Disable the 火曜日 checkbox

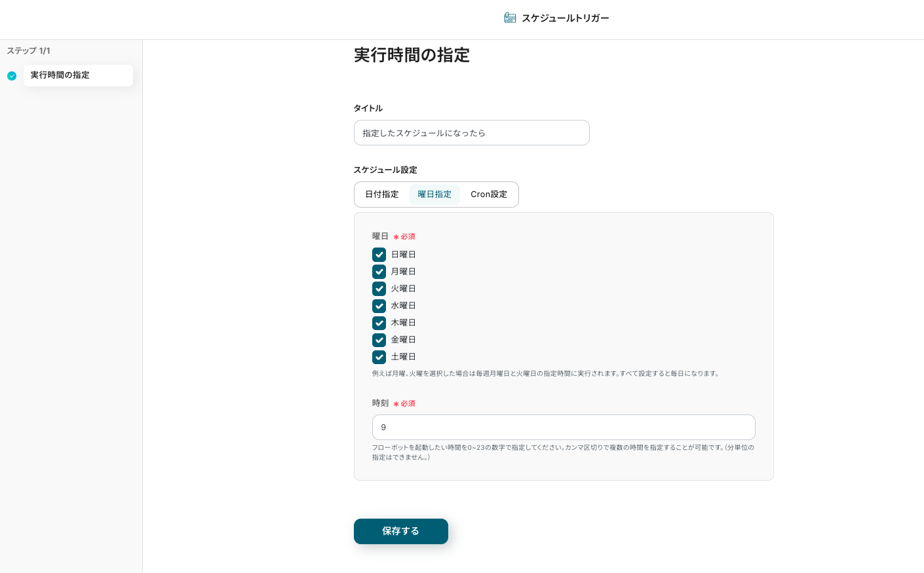[x=379, y=289]
